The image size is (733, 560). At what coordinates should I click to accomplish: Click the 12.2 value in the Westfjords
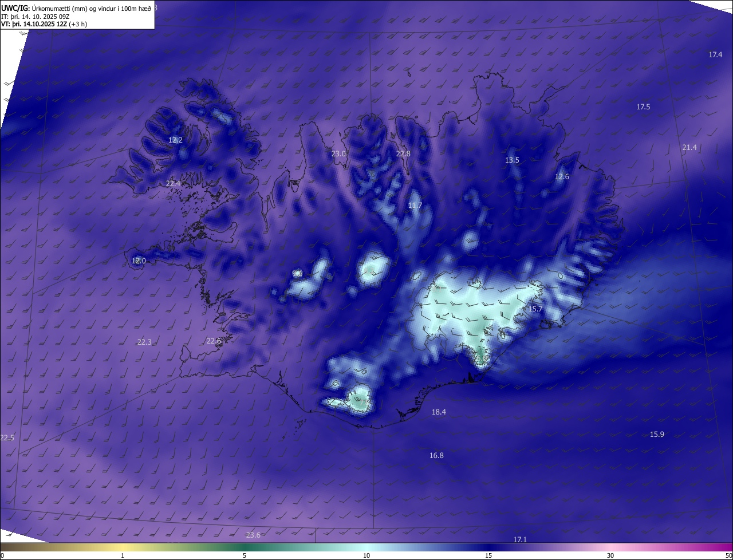click(x=175, y=140)
